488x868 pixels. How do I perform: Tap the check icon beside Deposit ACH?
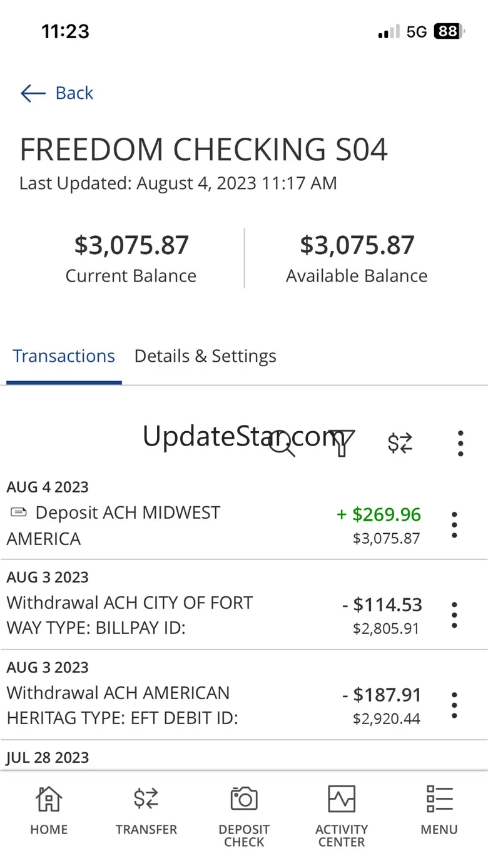(19, 513)
